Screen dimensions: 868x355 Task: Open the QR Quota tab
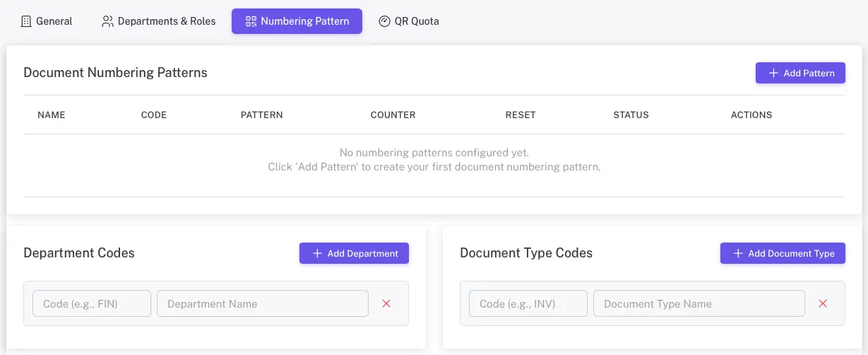[409, 21]
